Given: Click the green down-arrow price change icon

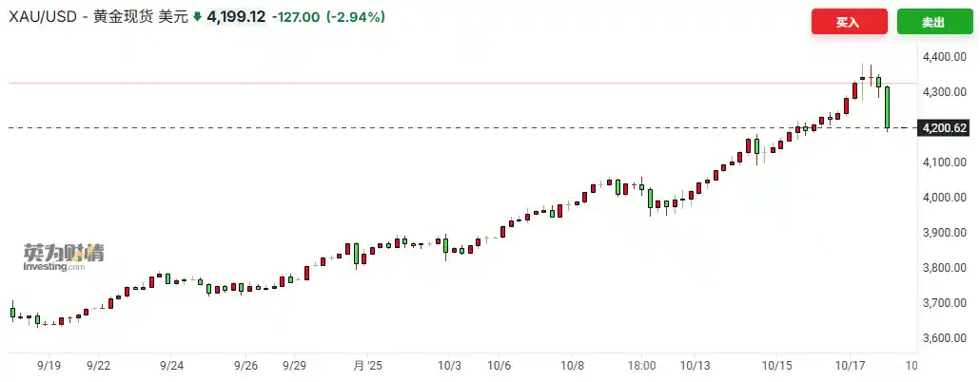Looking at the screenshot, I should [198, 17].
